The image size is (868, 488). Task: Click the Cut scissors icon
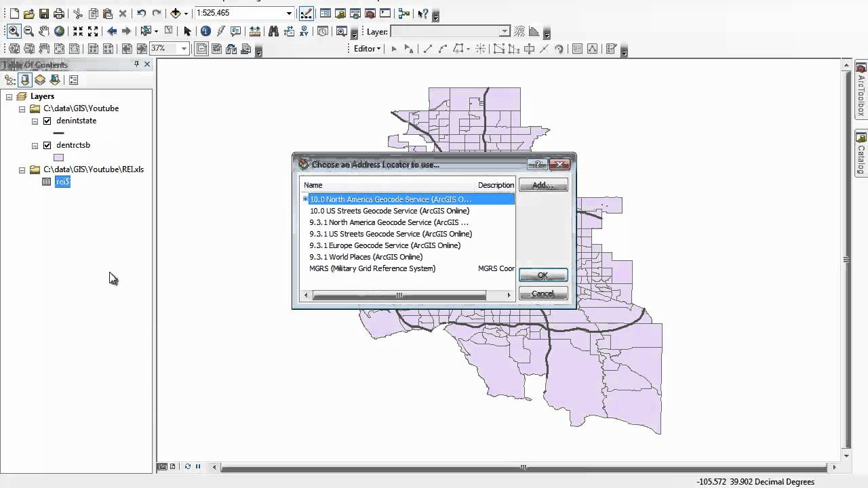tap(77, 14)
